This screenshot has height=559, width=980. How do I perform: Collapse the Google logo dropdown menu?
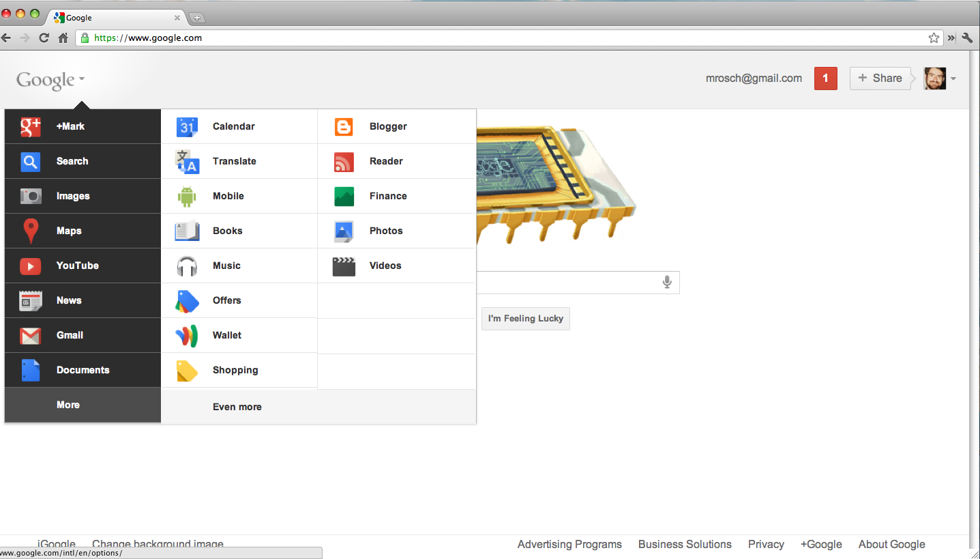(50, 80)
